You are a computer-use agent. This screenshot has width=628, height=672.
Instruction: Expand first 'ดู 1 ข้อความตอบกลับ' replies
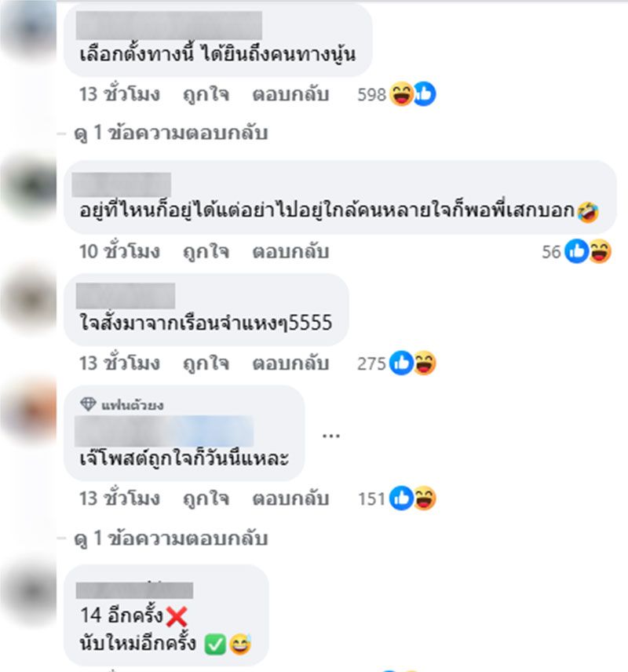pyautogui.click(x=170, y=133)
